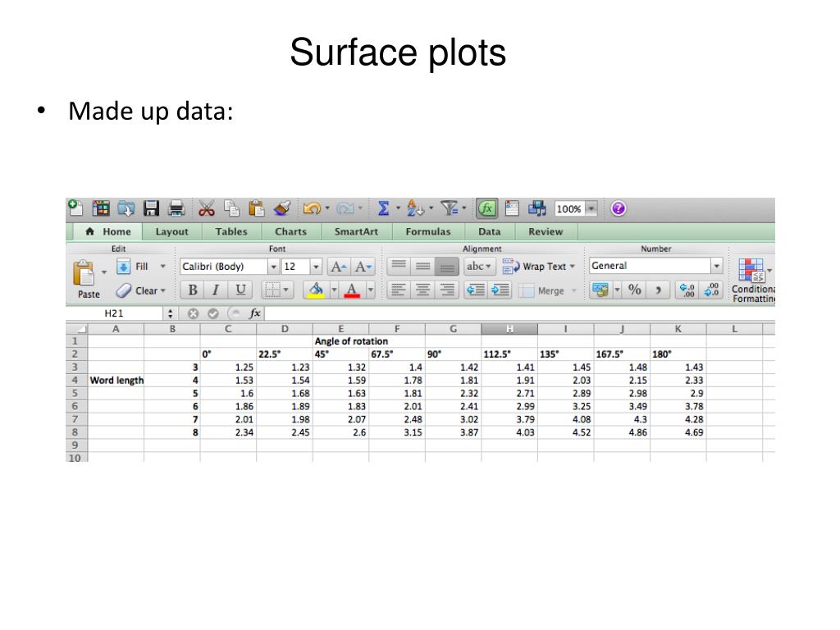Click the Undo arrow icon
This screenshot has height=630, width=840.
311,209
